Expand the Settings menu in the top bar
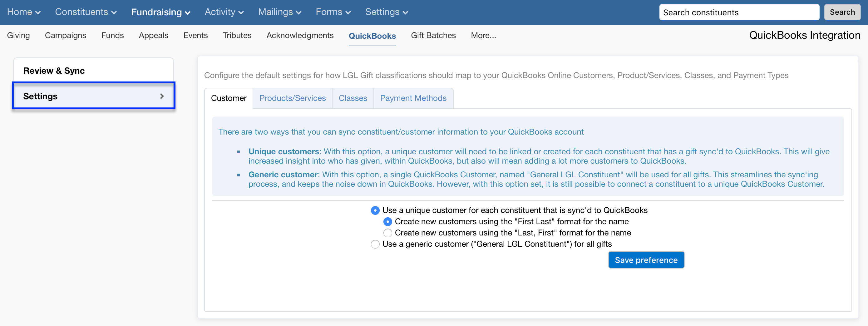868x326 pixels. tap(386, 12)
